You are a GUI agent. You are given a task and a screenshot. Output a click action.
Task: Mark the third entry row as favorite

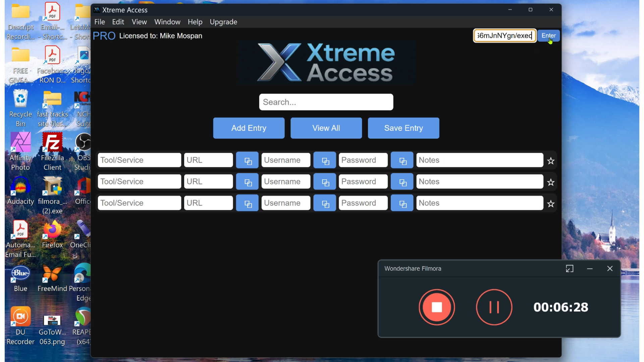point(551,204)
